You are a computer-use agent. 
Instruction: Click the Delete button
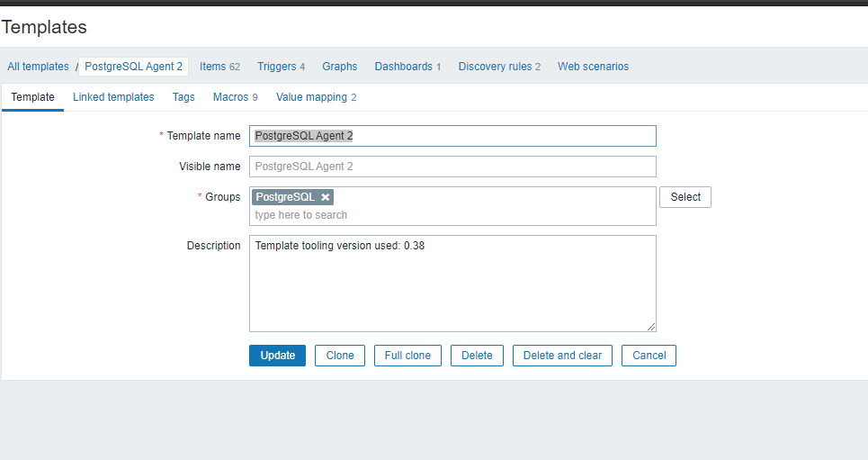(x=478, y=356)
